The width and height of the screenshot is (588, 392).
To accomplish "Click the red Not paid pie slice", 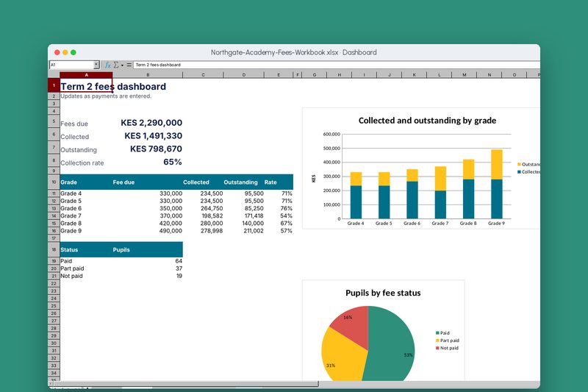I will tap(353, 327).
